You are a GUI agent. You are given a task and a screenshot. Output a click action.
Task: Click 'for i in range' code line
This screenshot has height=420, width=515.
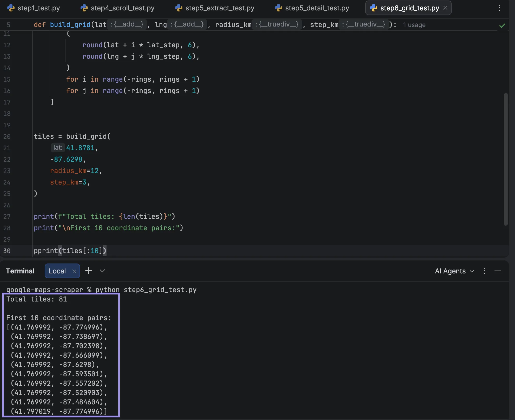tap(133, 79)
